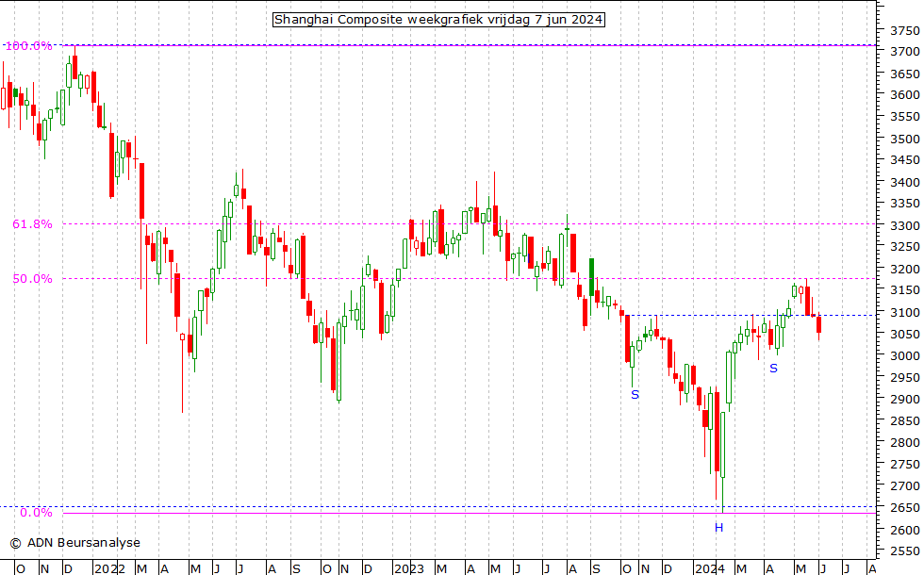Click the 50.0% Fibonacci retracement label

pos(32,279)
